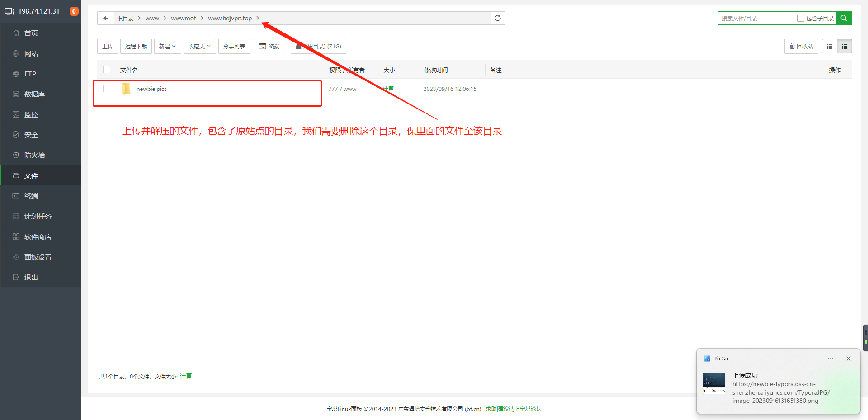868x420 pixels.
Task: Click the PicGo app icon in notification
Action: (707, 359)
